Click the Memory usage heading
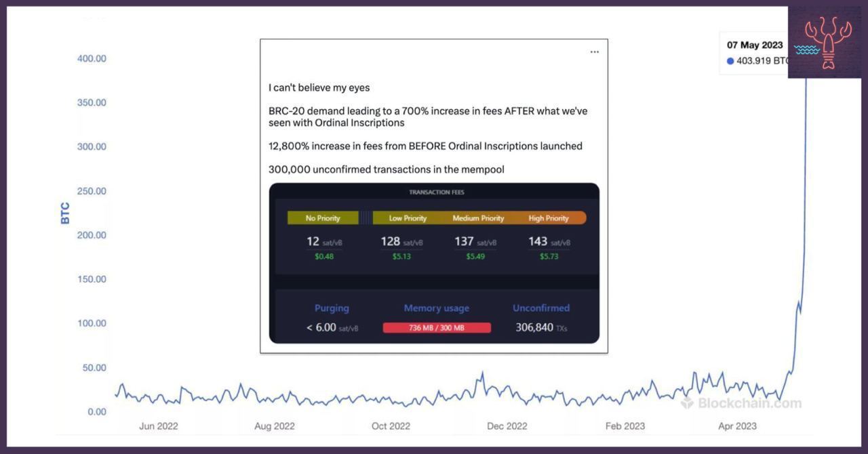This screenshot has height=454, width=868. click(437, 308)
